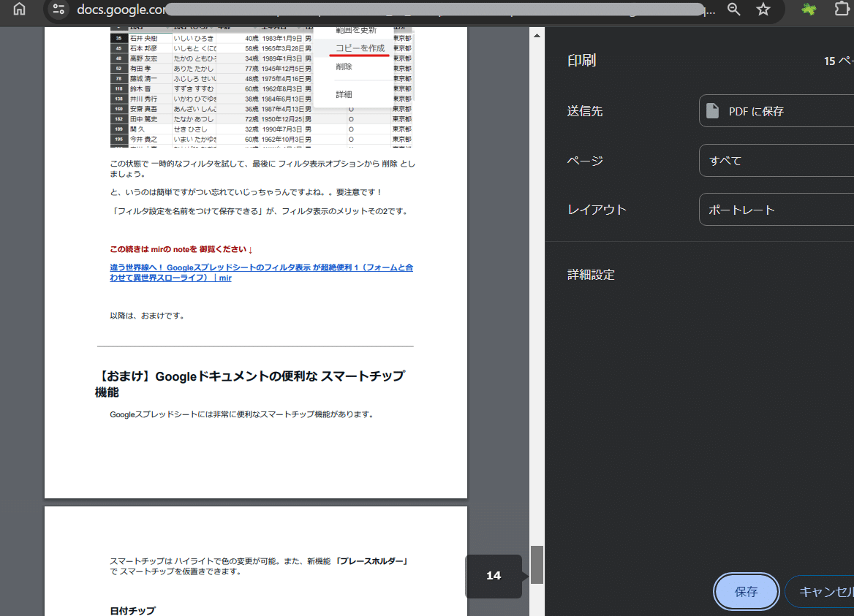
Task: Click the PDF document icon in 送信先 field
Action: pyautogui.click(x=712, y=110)
